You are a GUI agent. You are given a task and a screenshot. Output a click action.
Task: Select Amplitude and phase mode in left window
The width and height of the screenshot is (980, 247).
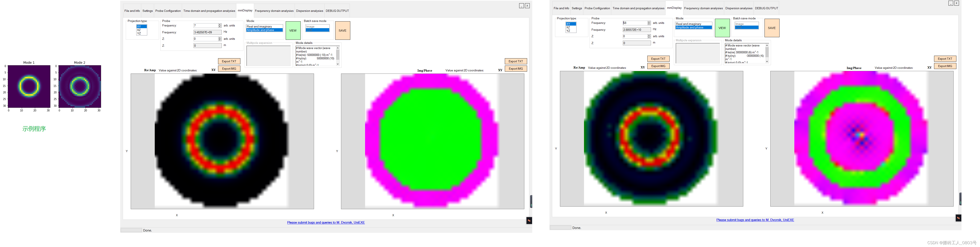[264, 30]
